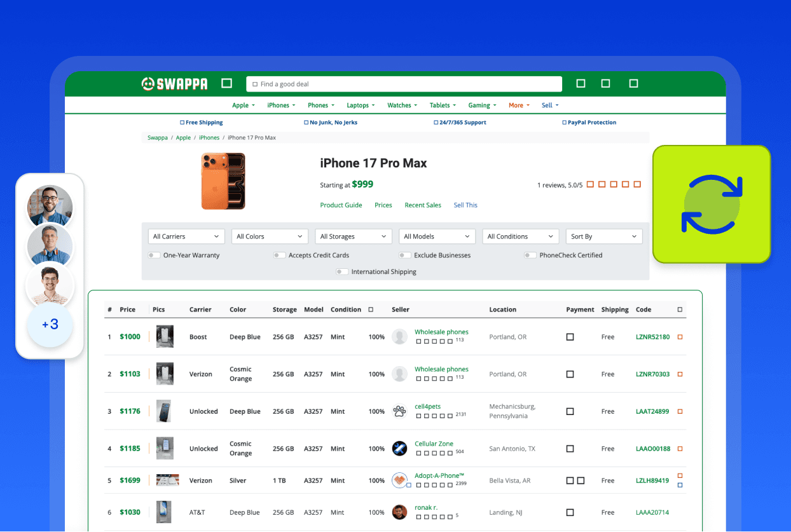The image size is (791, 532).
Task: Open the All Carriers dropdown
Action: tap(186, 236)
